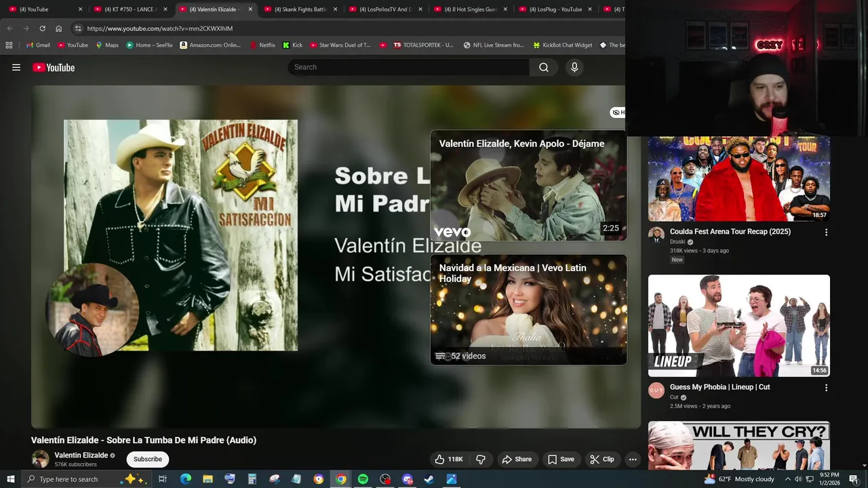Open weather widget showing 62°F
Viewport: 868px width, 488px height.
pos(739,479)
